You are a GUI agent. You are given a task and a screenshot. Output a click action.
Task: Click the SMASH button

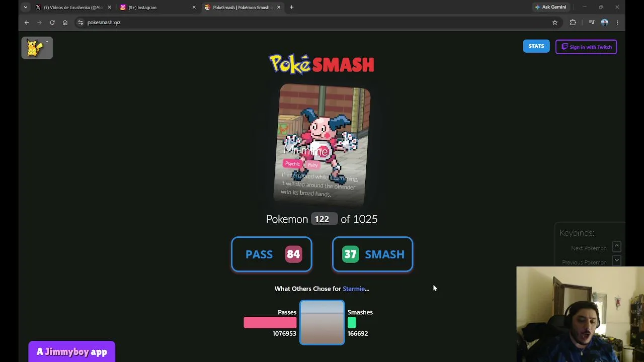[372, 254]
